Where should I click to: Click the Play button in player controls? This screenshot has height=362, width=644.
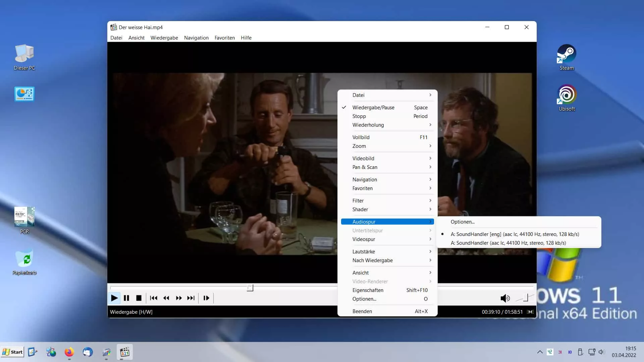pyautogui.click(x=114, y=298)
